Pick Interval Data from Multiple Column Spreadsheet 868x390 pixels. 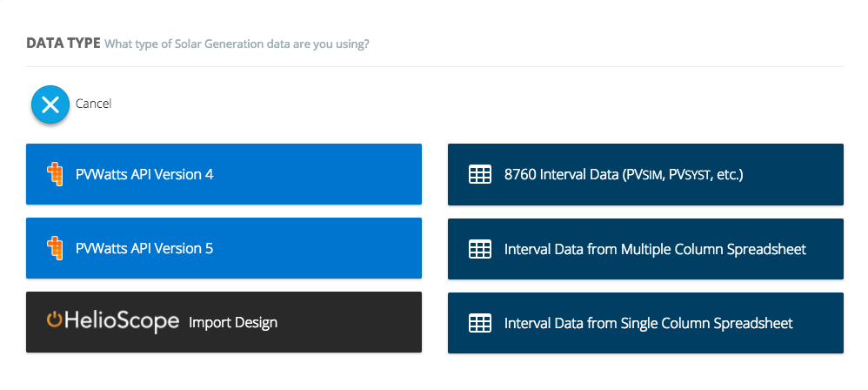645,249
